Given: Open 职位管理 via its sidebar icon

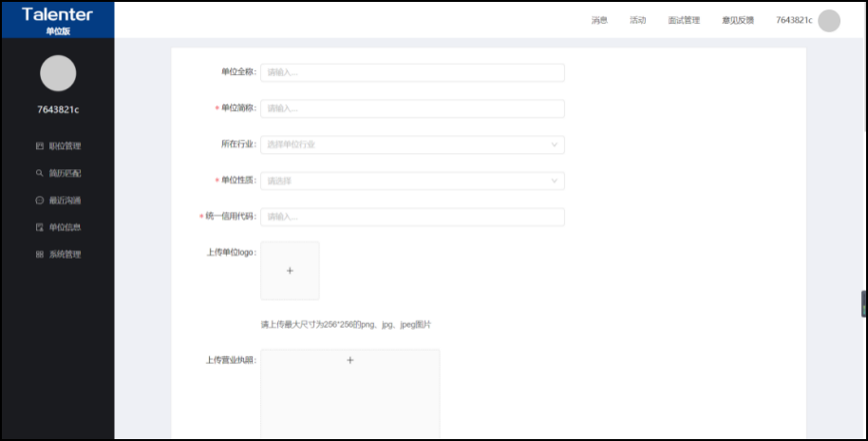Looking at the screenshot, I should pyautogui.click(x=39, y=146).
